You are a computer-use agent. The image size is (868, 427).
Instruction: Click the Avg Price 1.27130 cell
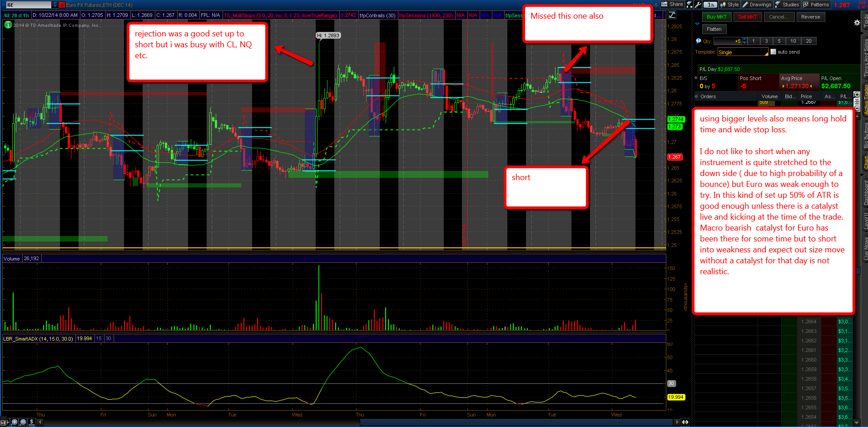click(799, 82)
